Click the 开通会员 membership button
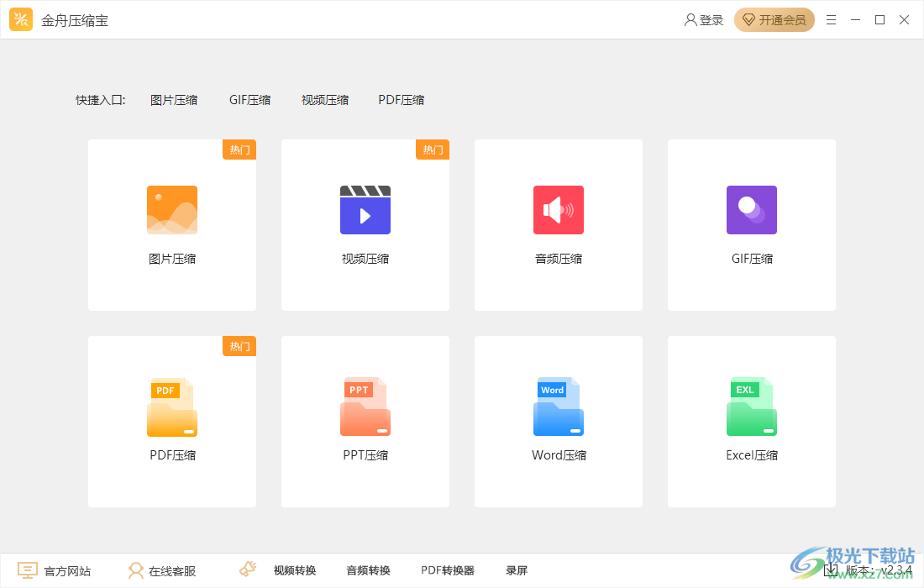 click(774, 20)
